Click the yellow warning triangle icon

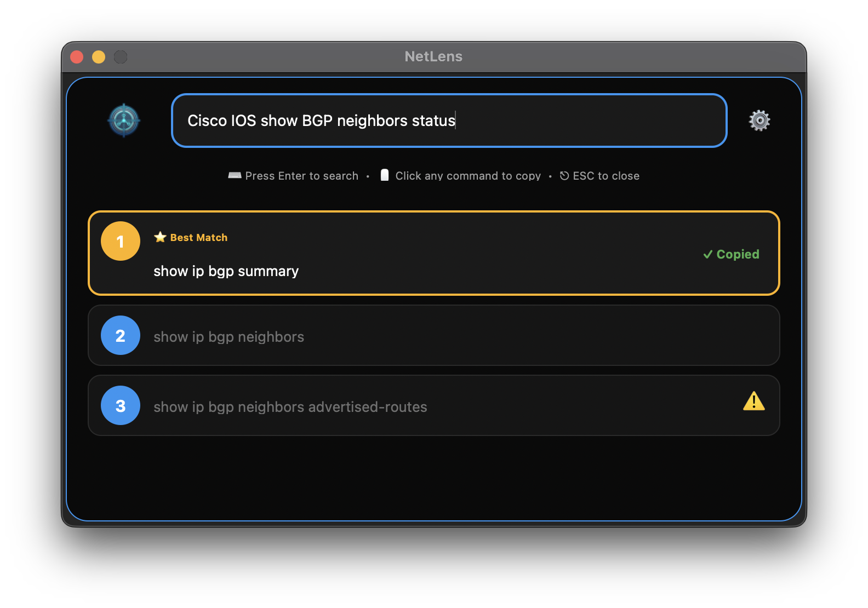coord(754,401)
